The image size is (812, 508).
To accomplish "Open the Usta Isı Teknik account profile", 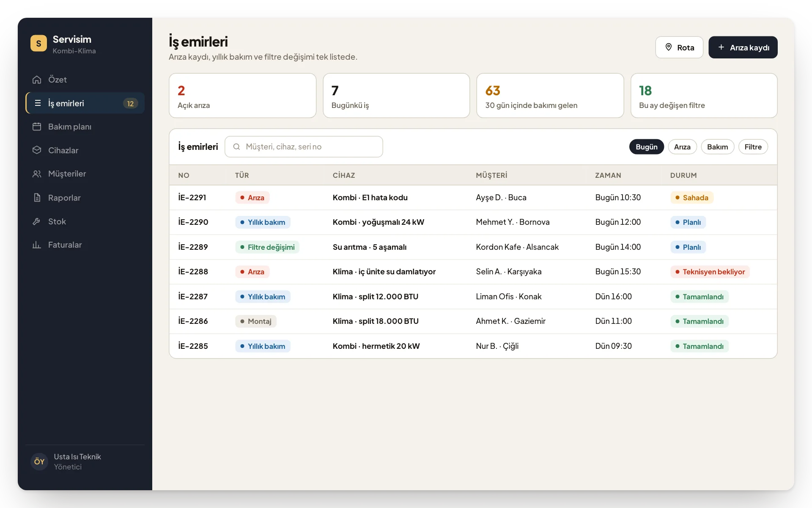I will [x=85, y=461].
